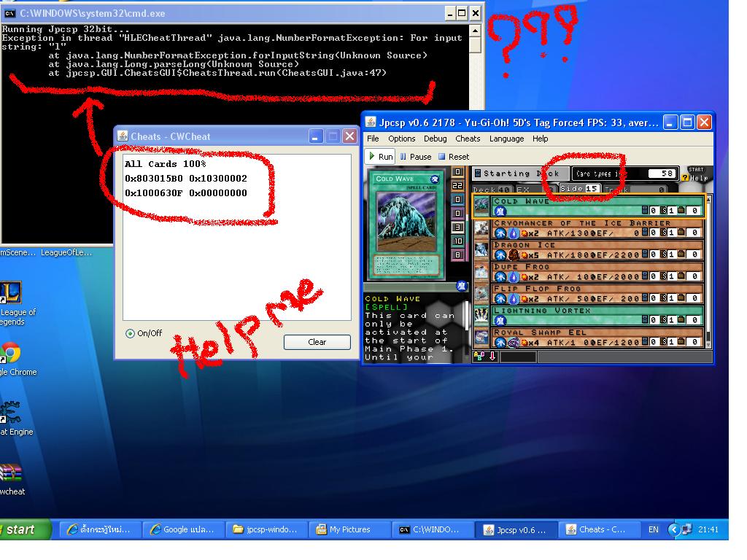Click cheat line 0x1000630F 0x00000000
The height and width of the screenshot is (560, 747).
click(x=186, y=192)
